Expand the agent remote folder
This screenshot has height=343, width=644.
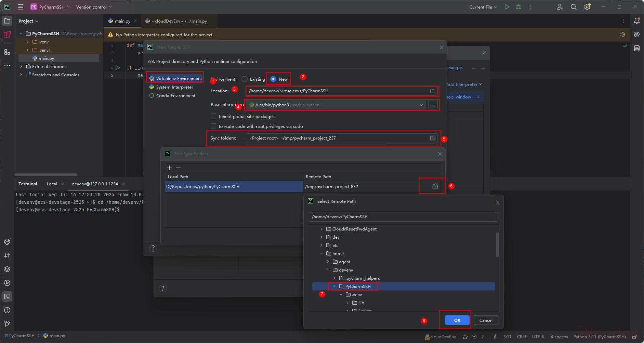(328, 262)
